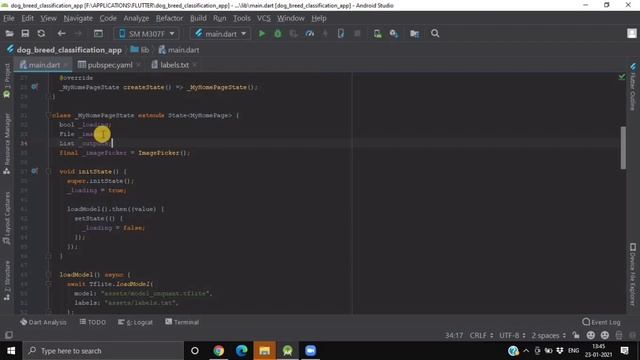Image resolution: width=640 pixels, height=360 pixels.
Task: Open the Refactor menu
Action: [169, 18]
